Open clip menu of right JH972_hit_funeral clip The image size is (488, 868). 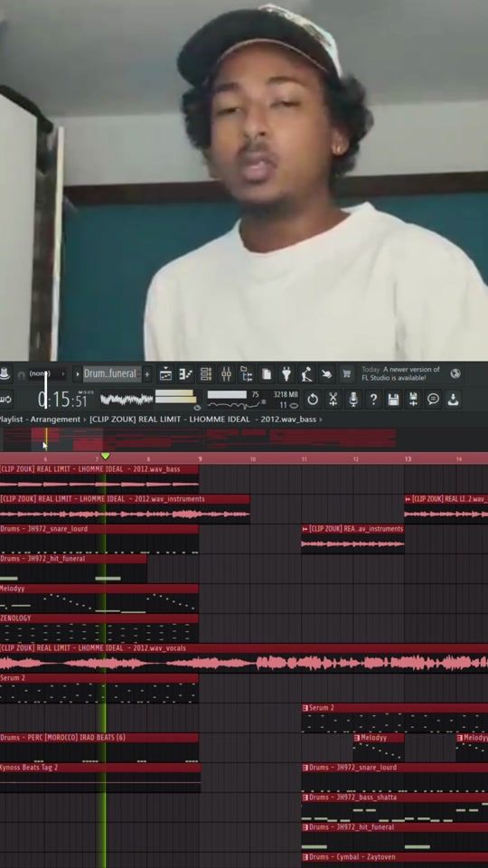click(305, 827)
